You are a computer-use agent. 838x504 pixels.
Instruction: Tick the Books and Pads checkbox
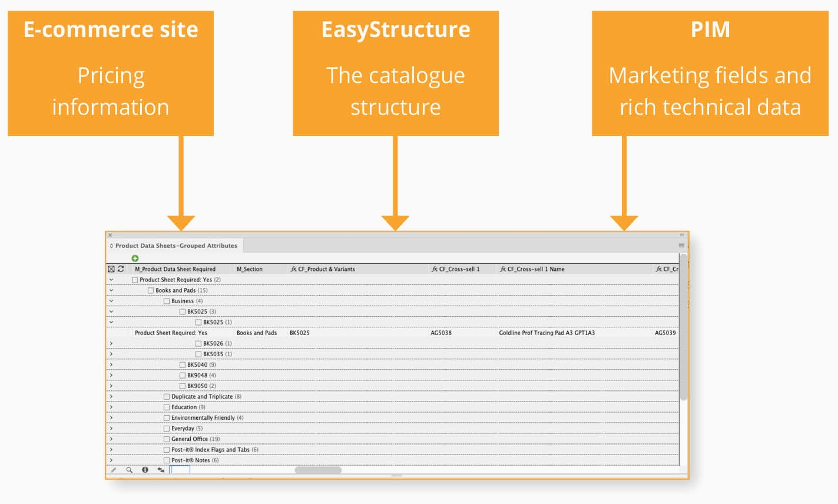point(151,290)
